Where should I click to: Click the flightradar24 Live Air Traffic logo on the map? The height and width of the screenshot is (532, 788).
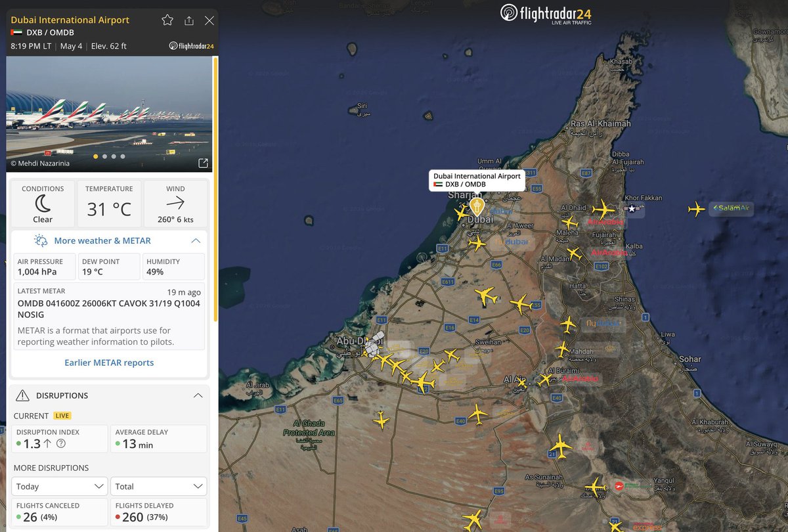point(546,13)
